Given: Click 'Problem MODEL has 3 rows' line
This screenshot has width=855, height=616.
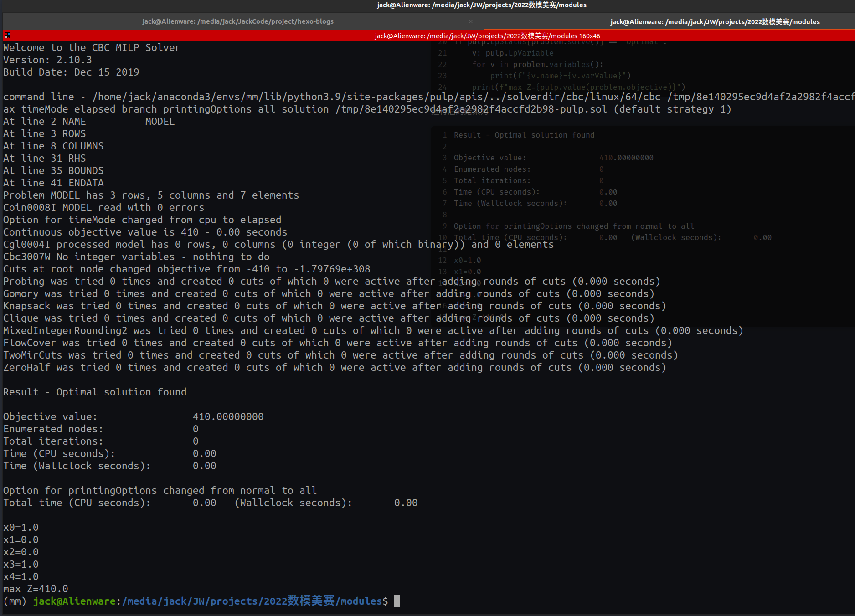Looking at the screenshot, I should (x=151, y=195).
